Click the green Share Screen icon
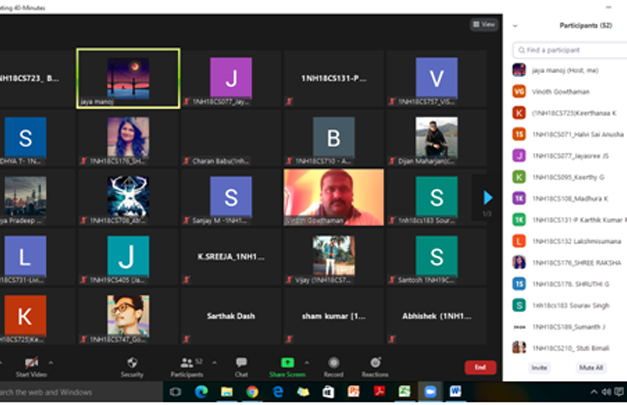 click(x=287, y=362)
